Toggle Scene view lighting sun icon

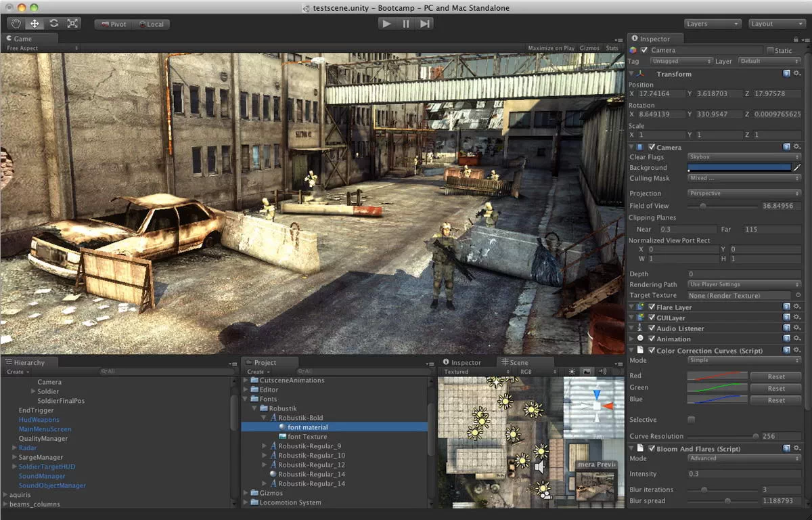572,372
